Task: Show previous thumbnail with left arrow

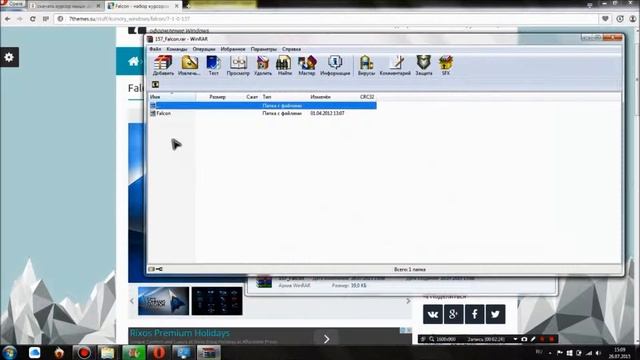Action: pos(132,301)
